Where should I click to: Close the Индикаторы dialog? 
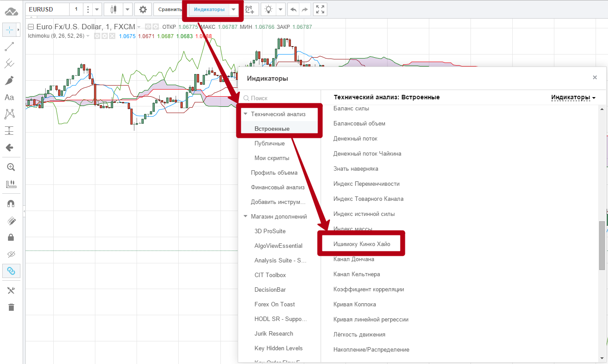coord(595,78)
